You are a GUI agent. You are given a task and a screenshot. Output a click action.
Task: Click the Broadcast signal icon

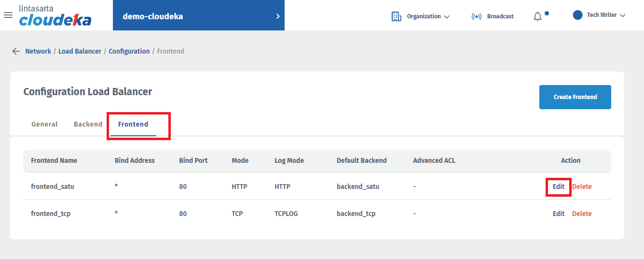tap(477, 16)
